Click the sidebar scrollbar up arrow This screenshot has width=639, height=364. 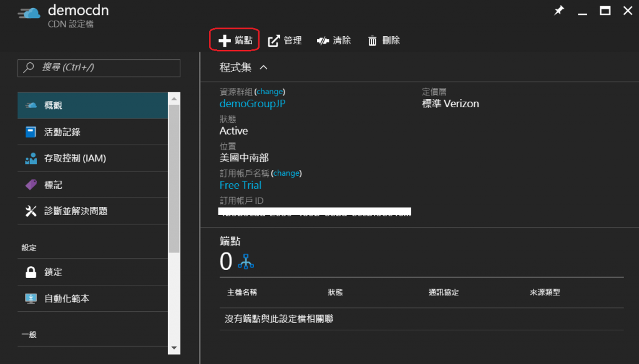174,98
